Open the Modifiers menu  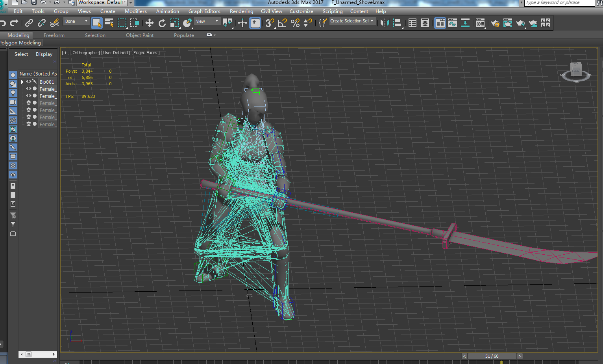coord(136,11)
